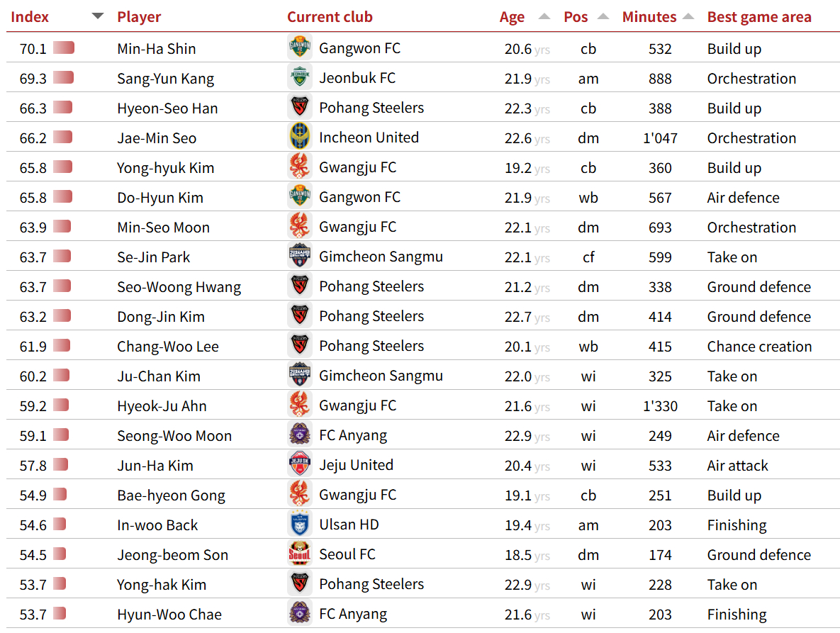Viewport: 840px width, 633px height.
Task: Sort by Index using the descending arrow
Action: pyautogui.click(x=98, y=16)
